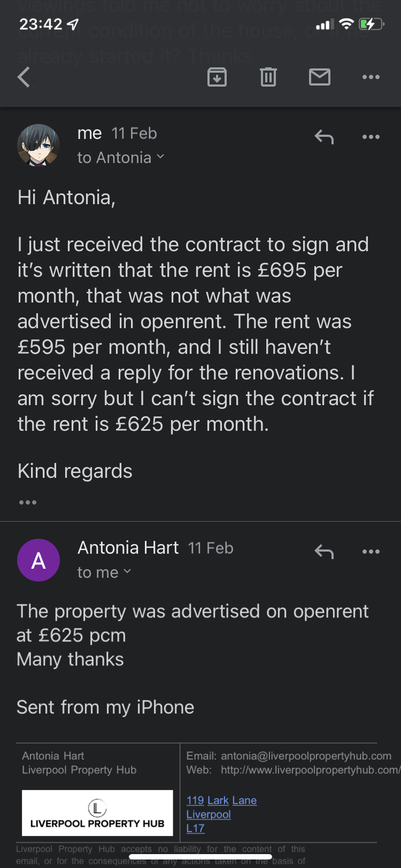This screenshot has height=868, width=401.
Task: Tap the Liverpool address link
Action: [x=209, y=814]
